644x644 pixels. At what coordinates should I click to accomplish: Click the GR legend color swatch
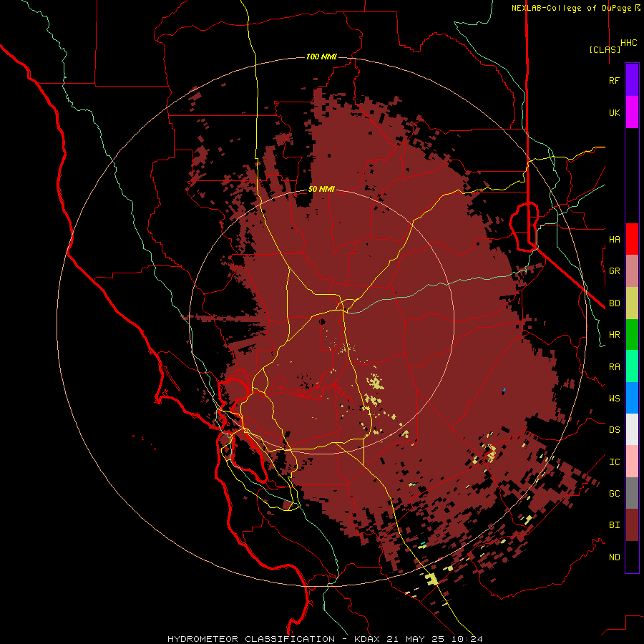[x=632, y=271]
